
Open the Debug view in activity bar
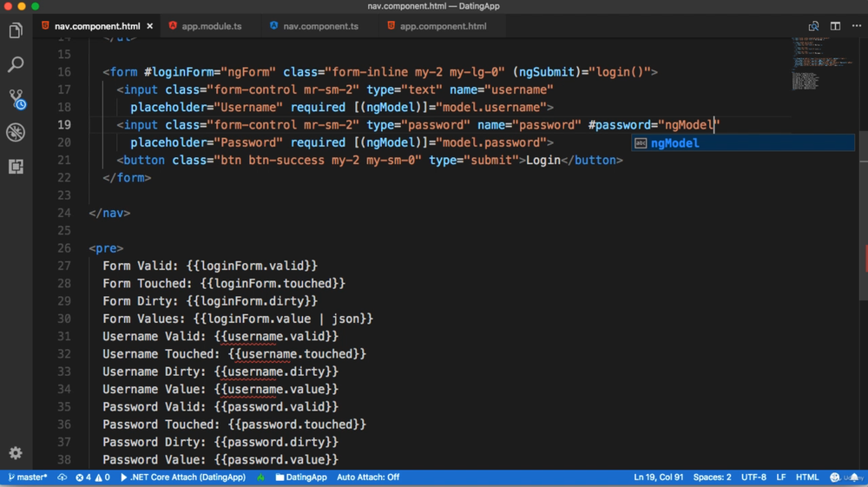coord(16,132)
